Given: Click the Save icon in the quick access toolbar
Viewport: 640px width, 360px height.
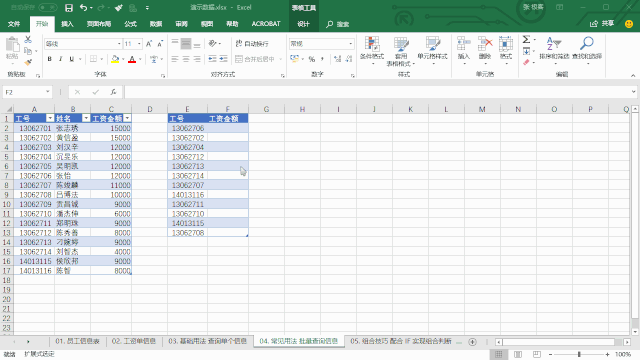Looking at the screenshot, I should pyautogui.click(x=69, y=8).
